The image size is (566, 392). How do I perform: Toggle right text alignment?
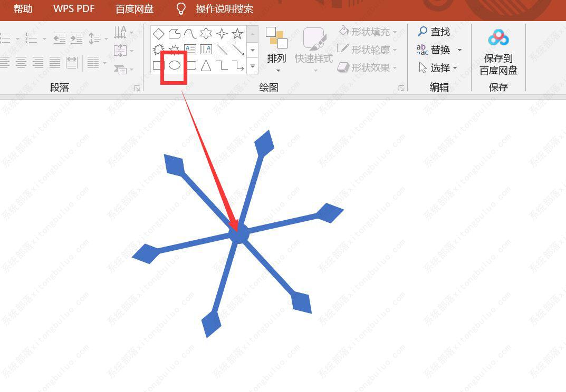(37, 62)
